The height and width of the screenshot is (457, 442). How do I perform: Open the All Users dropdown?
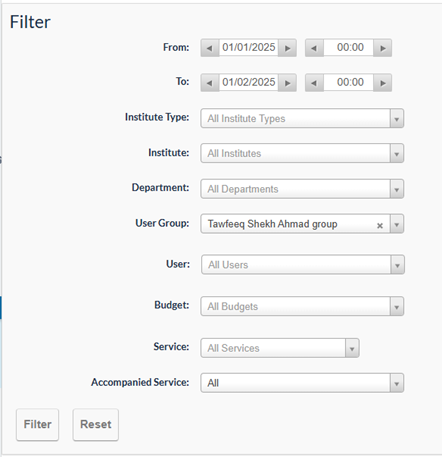pos(303,265)
